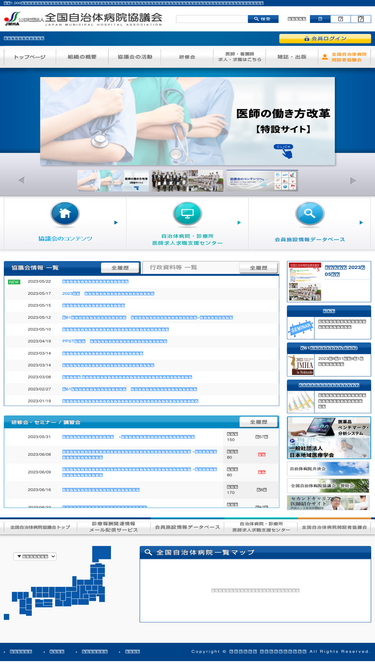
Task: Click the yellow 会員ログイン button
Action: (325, 39)
